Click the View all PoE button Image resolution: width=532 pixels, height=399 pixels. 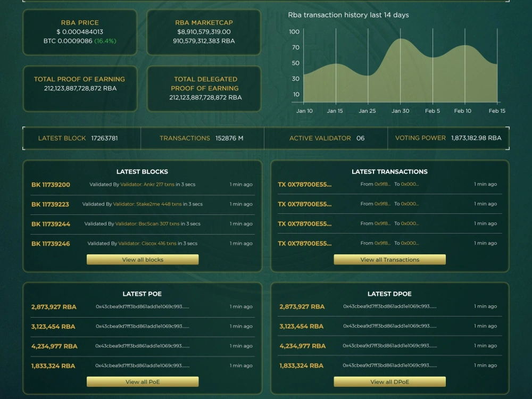(142, 381)
